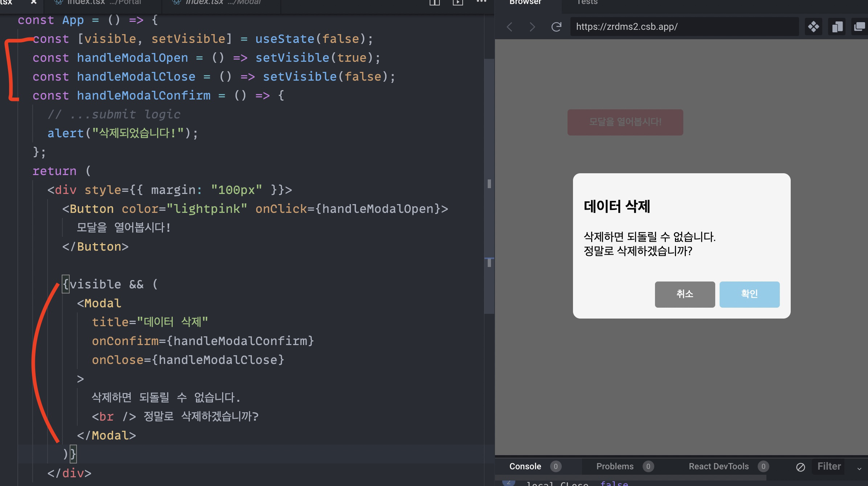
Task: Click the first overlapping-windows icon after the diamond icon
Action: tap(837, 27)
